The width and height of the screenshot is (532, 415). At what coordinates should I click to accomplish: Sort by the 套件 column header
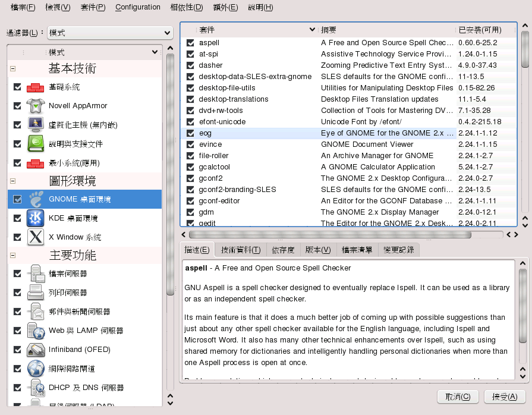click(256, 30)
